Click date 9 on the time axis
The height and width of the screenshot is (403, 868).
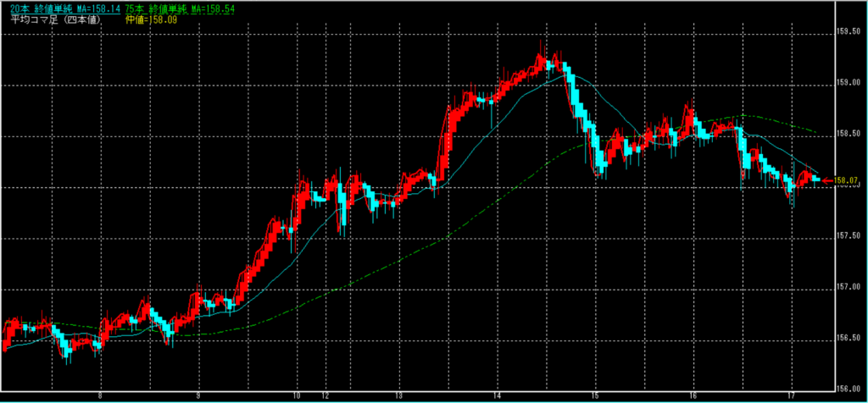(x=198, y=395)
